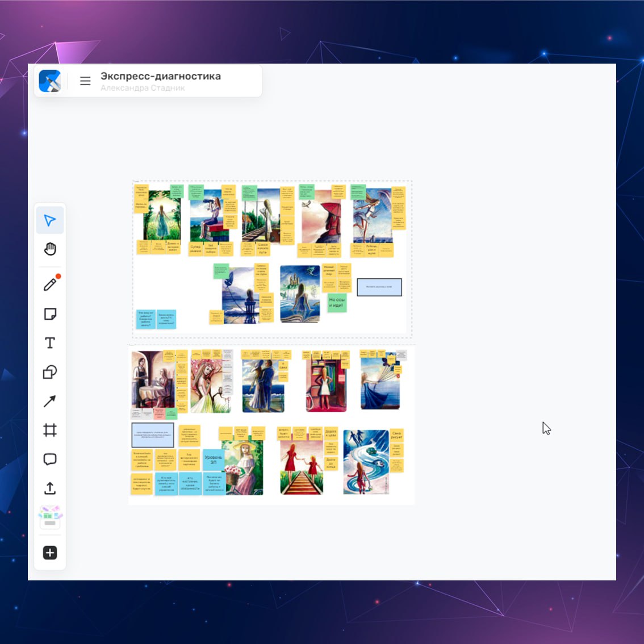
Task: Choose the sticky note tool
Action: coord(50,314)
